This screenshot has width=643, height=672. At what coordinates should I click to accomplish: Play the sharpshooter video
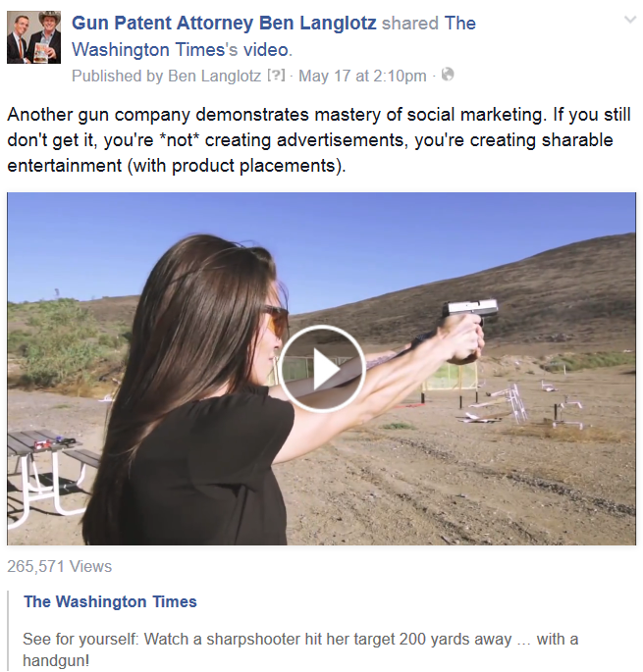click(322, 369)
